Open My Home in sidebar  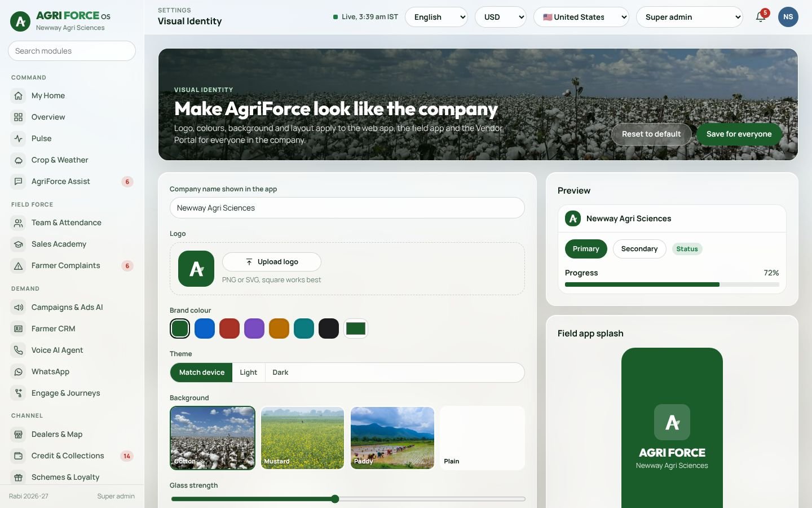[x=72, y=96]
